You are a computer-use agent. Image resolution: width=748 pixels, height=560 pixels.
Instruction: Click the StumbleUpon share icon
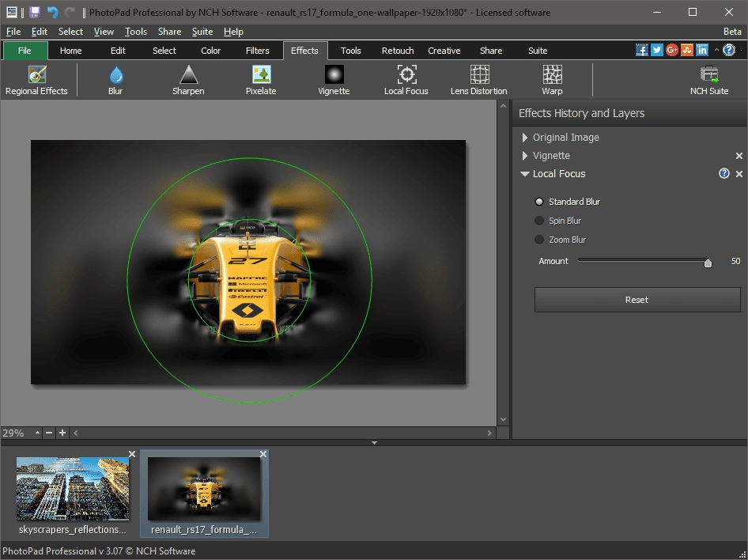687,50
